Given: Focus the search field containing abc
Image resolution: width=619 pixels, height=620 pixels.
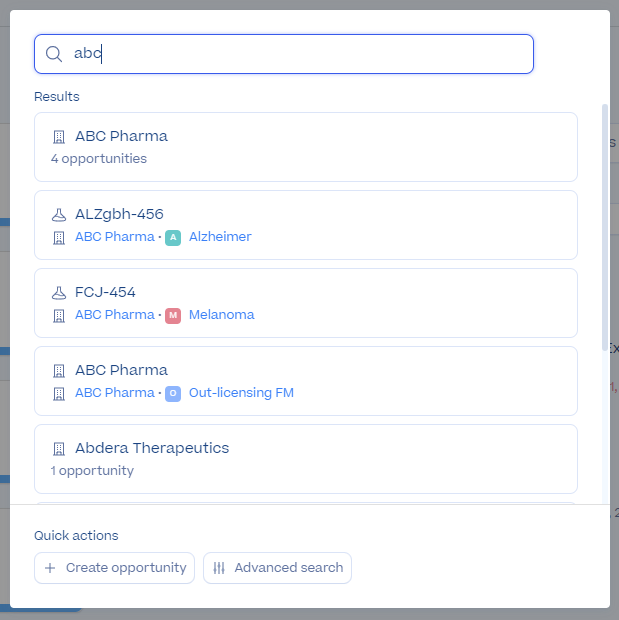Looking at the screenshot, I should [x=284, y=54].
